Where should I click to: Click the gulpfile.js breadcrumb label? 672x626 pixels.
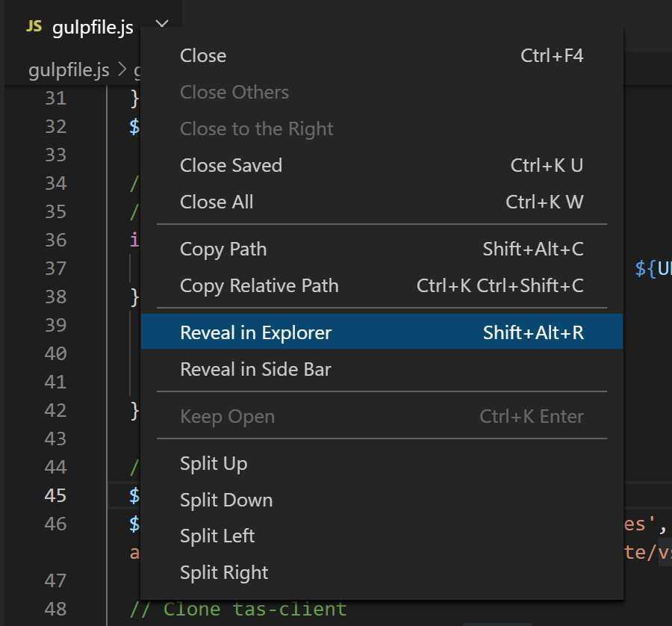pos(69,69)
